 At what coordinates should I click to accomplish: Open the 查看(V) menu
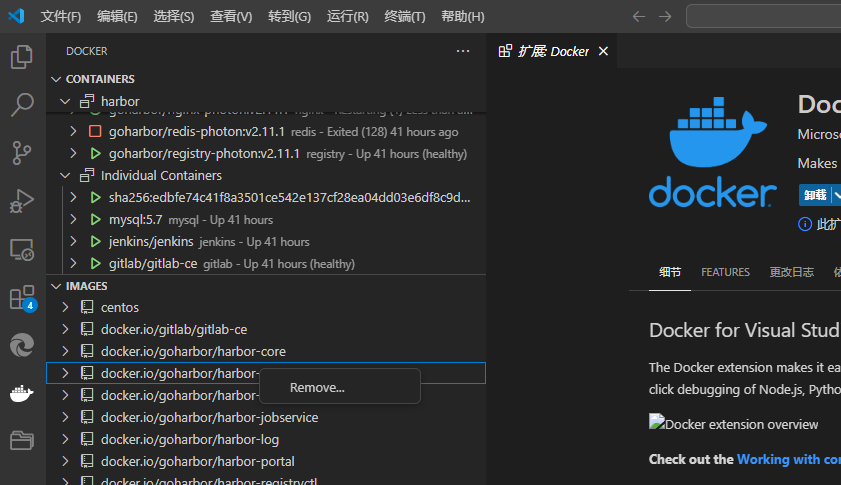coord(231,17)
